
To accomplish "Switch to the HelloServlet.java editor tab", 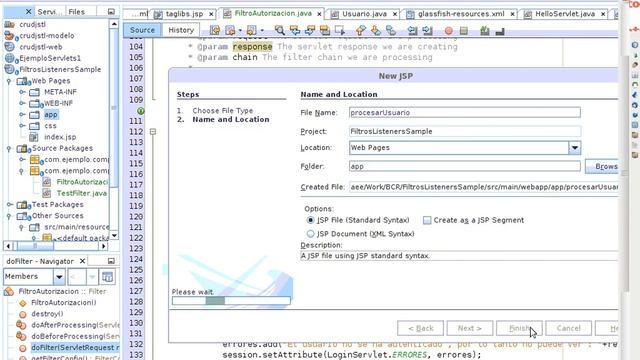I will pyautogui.click(x=565, y=14).
